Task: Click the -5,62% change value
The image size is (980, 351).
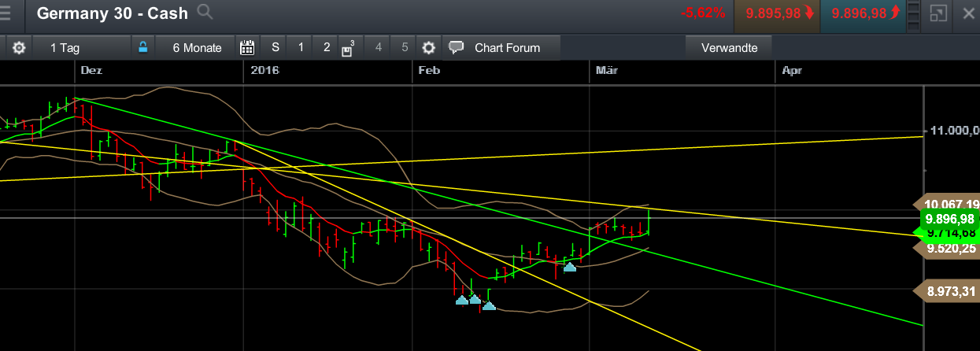Action: 703,13
